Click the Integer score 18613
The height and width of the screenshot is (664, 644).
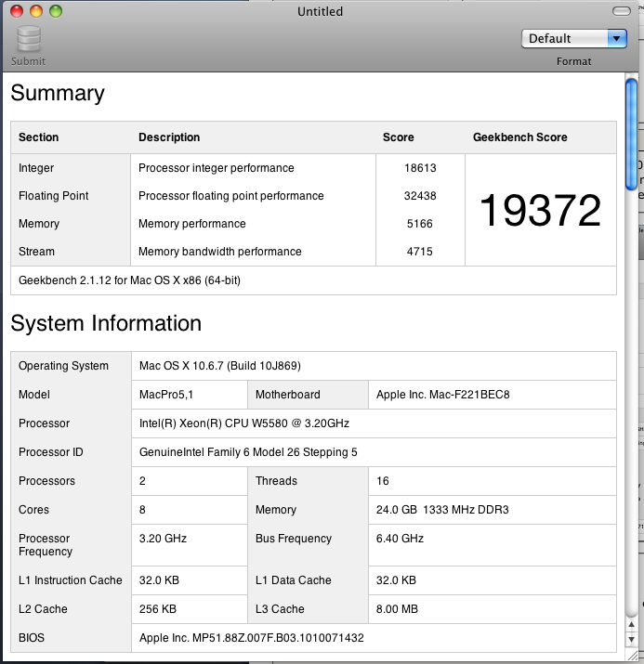[x=420, y=168]
